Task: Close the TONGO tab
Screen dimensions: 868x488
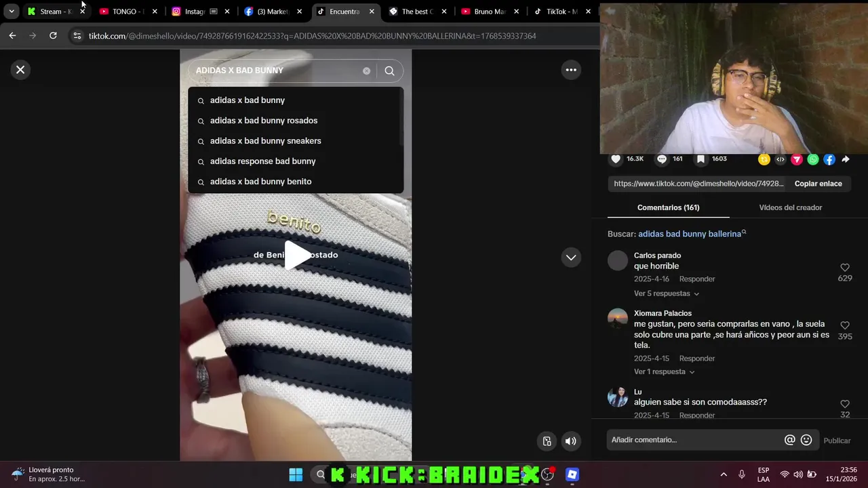Action: pyautogui.click(x=155, y=12)
